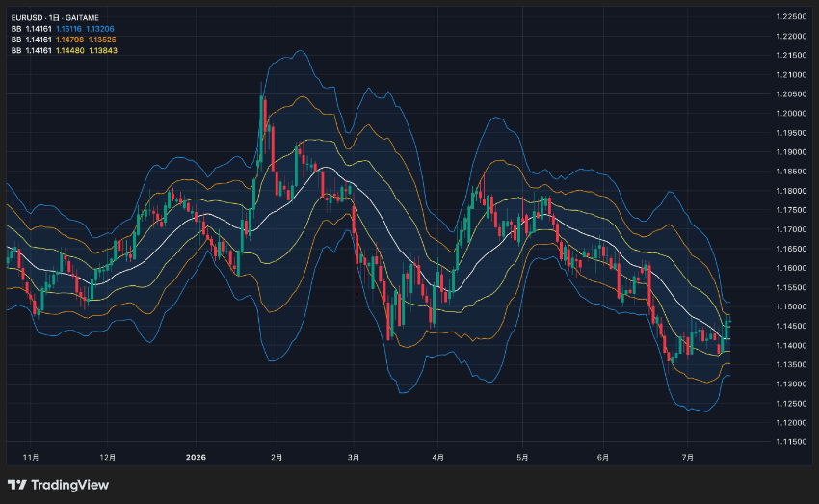This screenshot has width=819, height=504.
Task: Click the 1.18000 price axis label
Action: tap(791, 191)
